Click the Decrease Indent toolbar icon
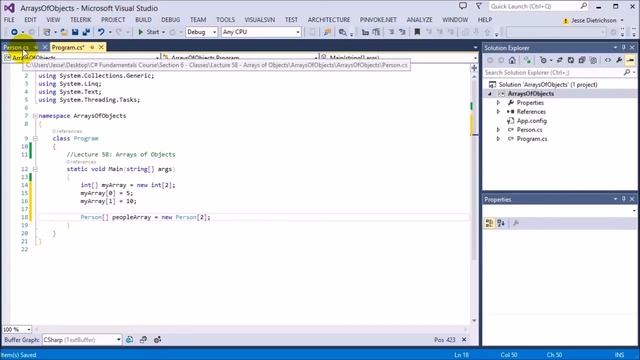640x360 pixels. tap(365, 32)
